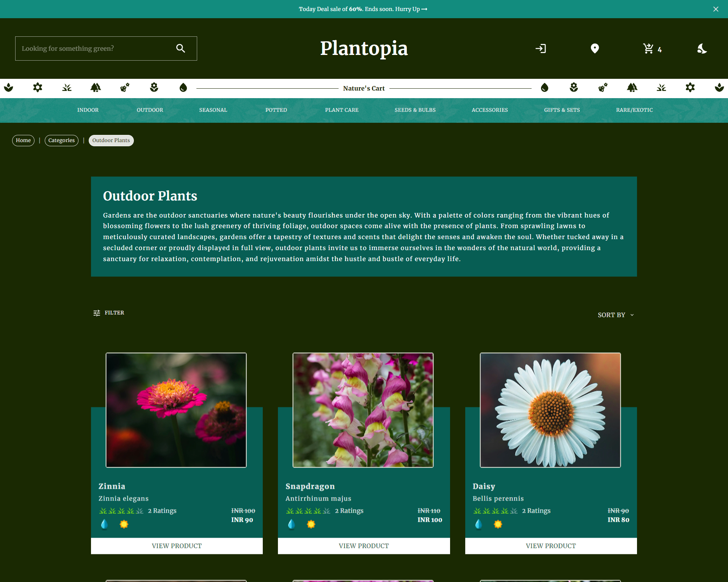
Task: Click Snapdragon's leaf rating icons
Action: [308, 511]
